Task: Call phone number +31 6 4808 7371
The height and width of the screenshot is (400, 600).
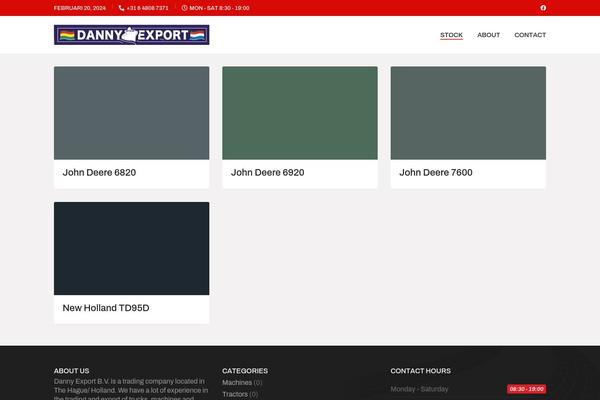Action: tap(147, 8)
